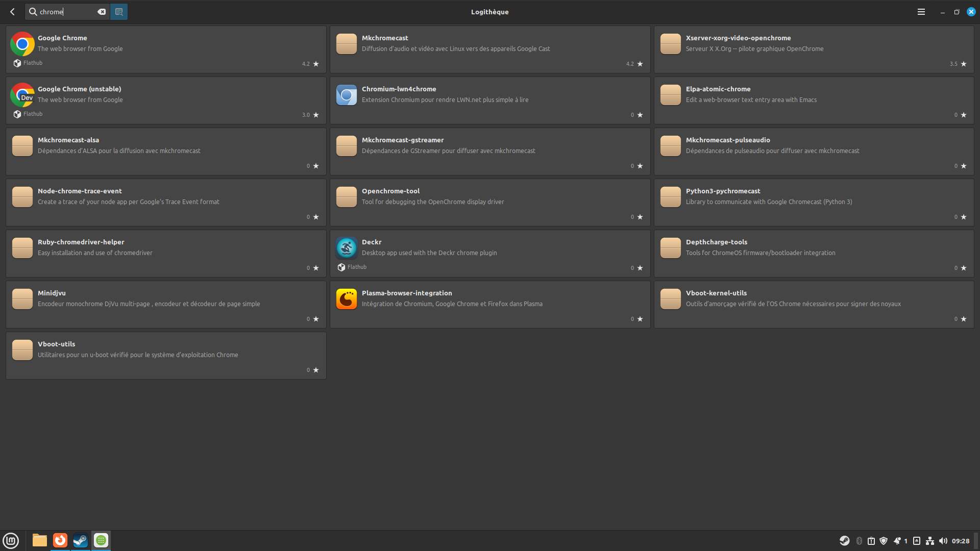The height and width of the screenshot is (551, 980).
Task: Open the hamburger menu
Action: click(921, 12)
